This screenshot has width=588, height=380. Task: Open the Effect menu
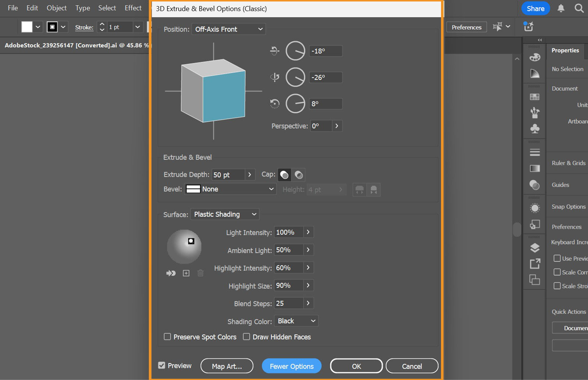point(133,8)
